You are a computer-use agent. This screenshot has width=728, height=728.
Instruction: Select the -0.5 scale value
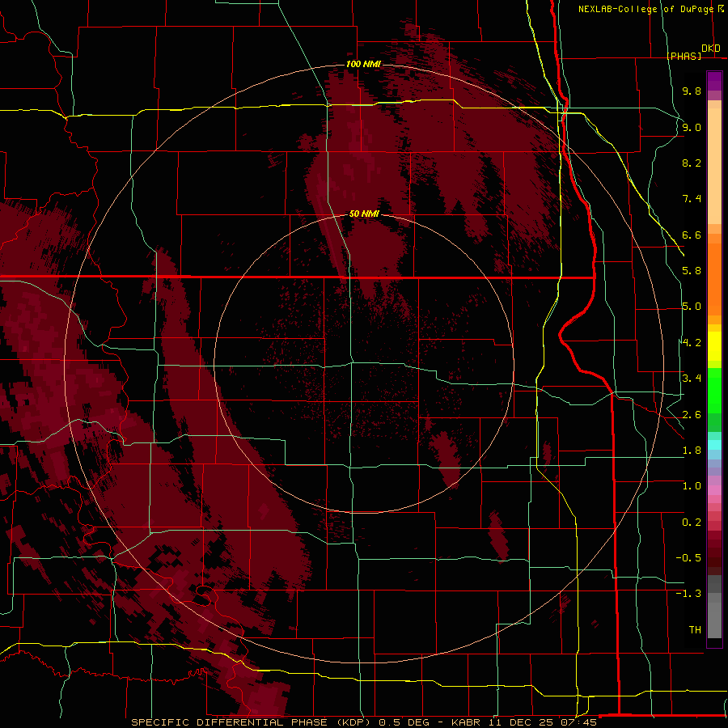pyautogui.click(x=688, y=558)
